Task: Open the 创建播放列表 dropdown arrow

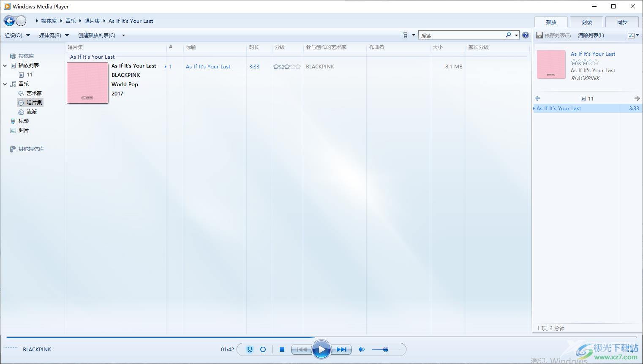Action: point(123,35)
